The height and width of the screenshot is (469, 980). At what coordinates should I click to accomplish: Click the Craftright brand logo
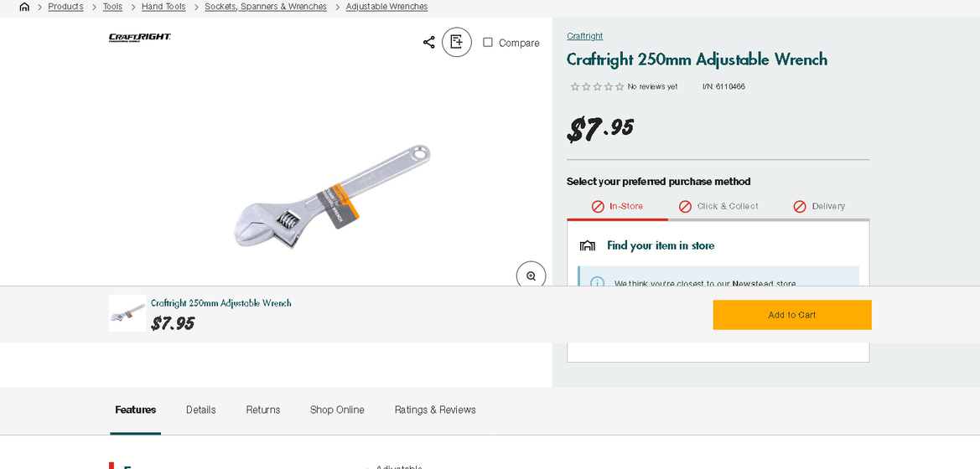point(140,38)
